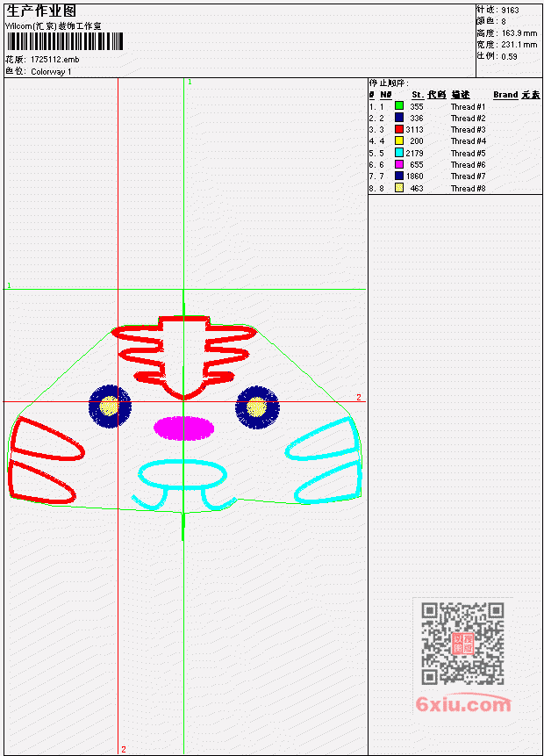This screenshot has width=544, height=756.
Task: Click the "Thread #5" description text
Action: [469, 154]
